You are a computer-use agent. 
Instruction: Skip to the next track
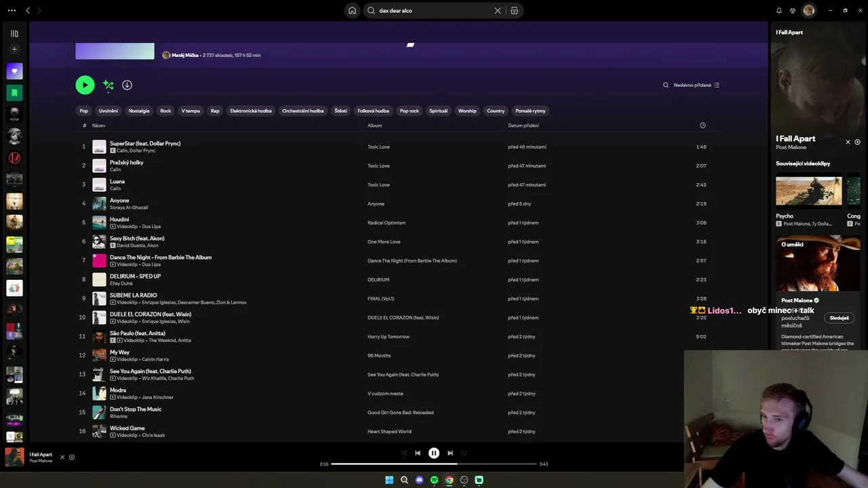tap(450, 453)
